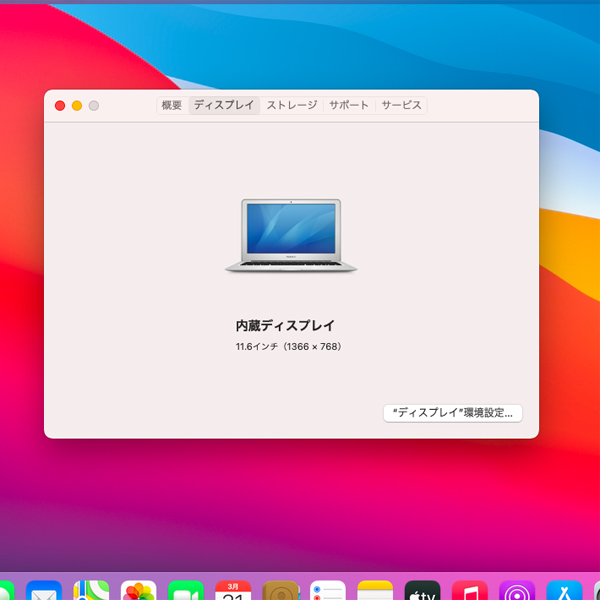Image resolution: width=600 pixels, height=600 pixels.
Task: Close the window with the red button
Action: tap(60, 105)
